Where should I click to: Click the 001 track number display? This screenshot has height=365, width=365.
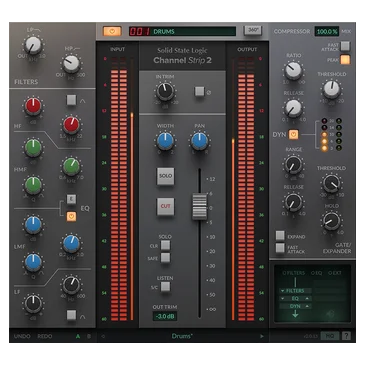[x=140, y=31]
